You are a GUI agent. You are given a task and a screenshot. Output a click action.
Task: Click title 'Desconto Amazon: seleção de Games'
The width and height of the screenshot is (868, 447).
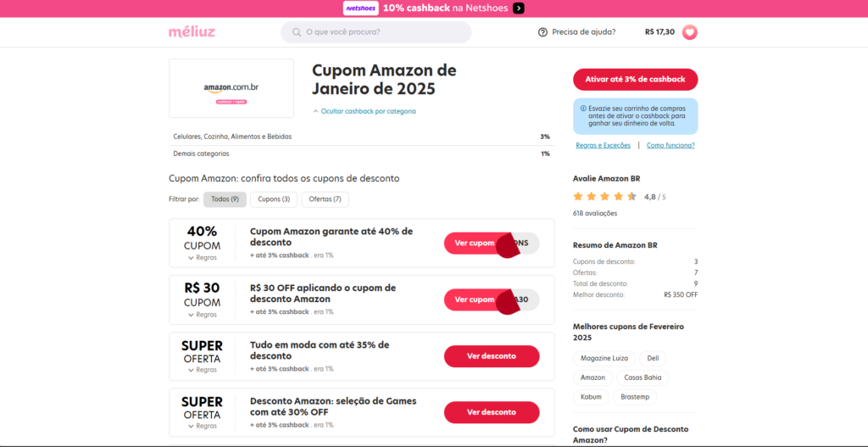pyautogui.click(x=333, y=406)
